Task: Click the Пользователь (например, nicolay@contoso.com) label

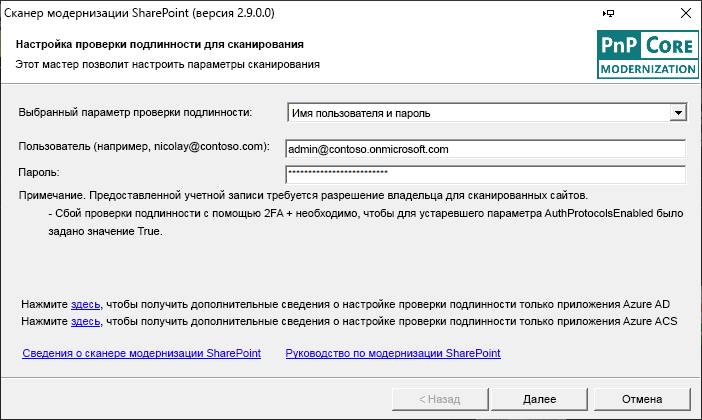Action: coord(144,147)
